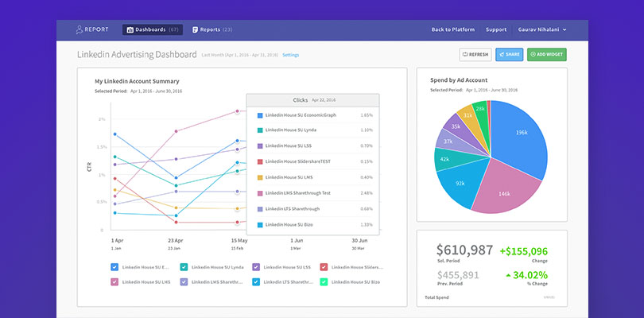Open the Dashboards (67) tab
Viewport: 644px width, 318px height.
(x=153, y=29)
